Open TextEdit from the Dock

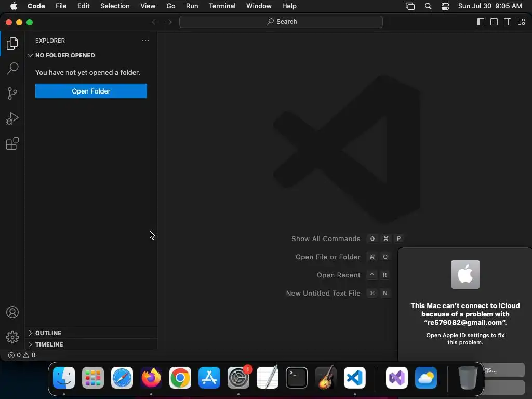click(x=268, y=378)
